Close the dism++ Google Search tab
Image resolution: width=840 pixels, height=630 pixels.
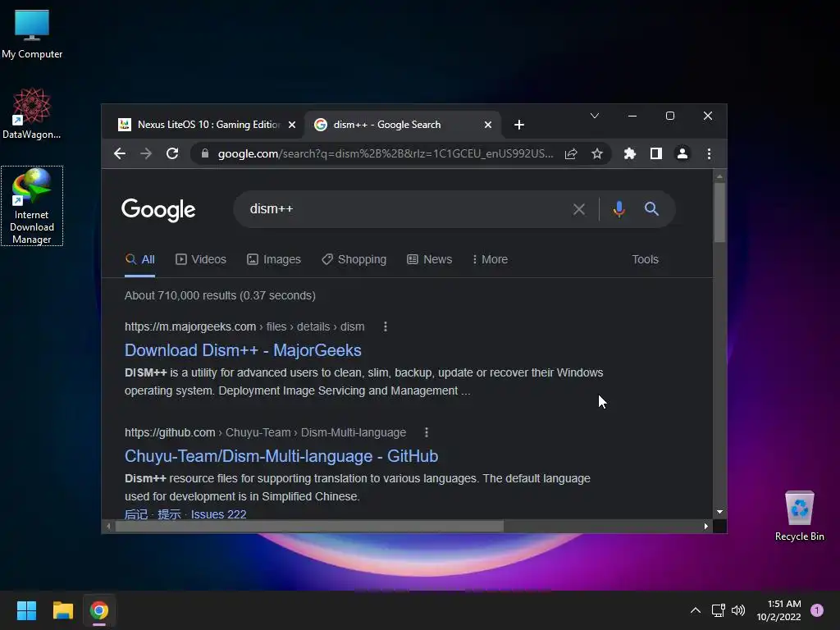[x=488, y=125]
